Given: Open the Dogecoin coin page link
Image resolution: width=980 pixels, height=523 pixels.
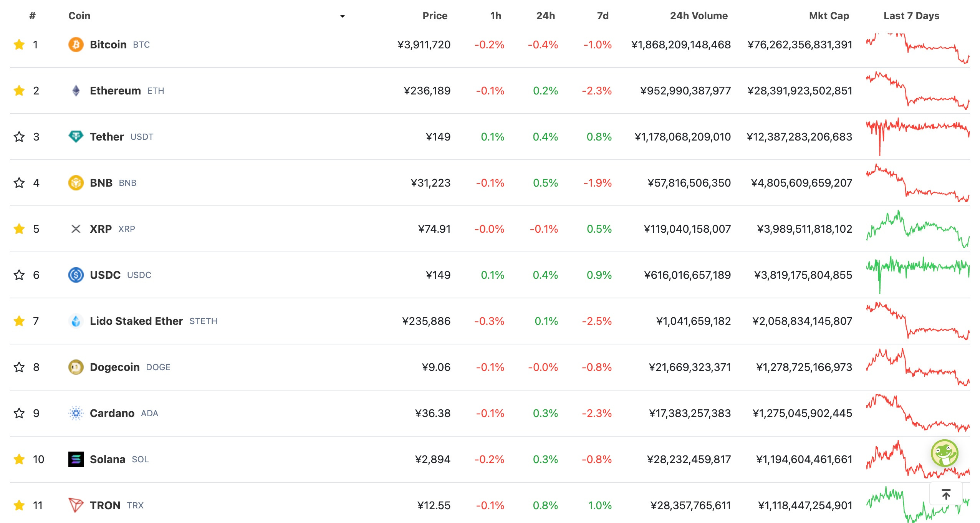Looking at the screenshot, I should pyautogui.click(x=115, y=367).
